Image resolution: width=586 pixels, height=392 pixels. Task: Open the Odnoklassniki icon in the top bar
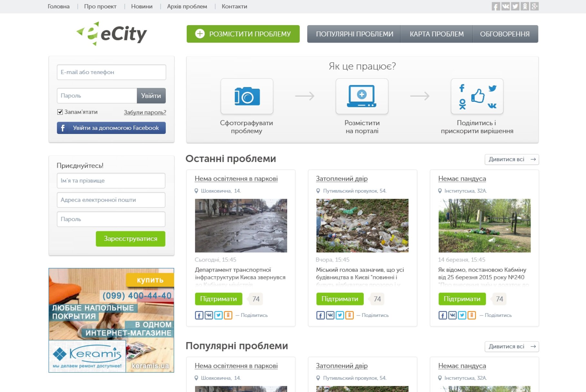click(x=525, y=6)
